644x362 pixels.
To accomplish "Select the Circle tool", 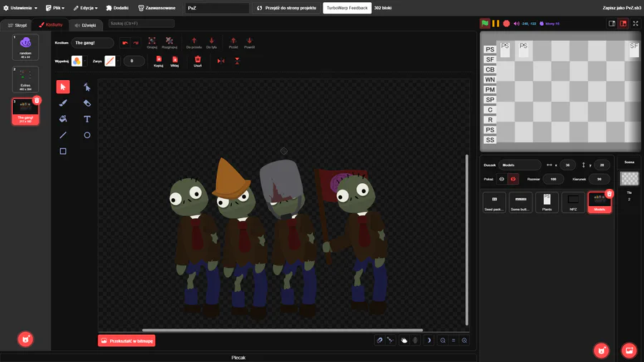I will click(x=87, y=135).
